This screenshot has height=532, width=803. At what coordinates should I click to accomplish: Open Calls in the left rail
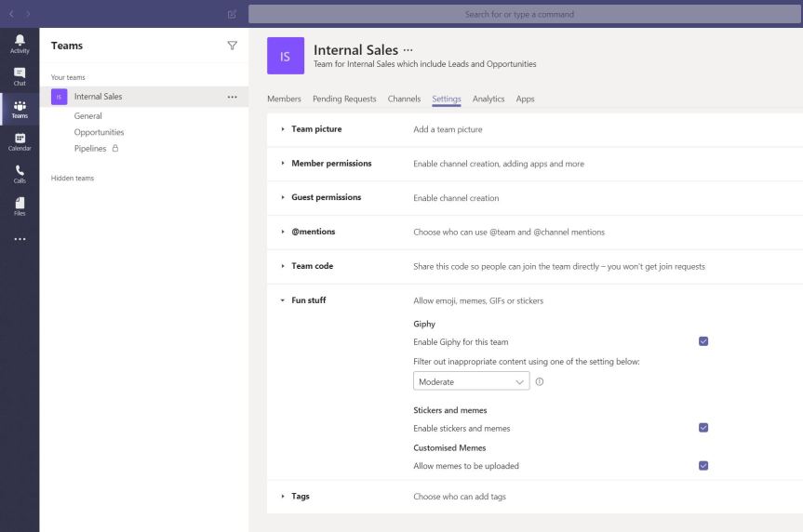[19, 174]
